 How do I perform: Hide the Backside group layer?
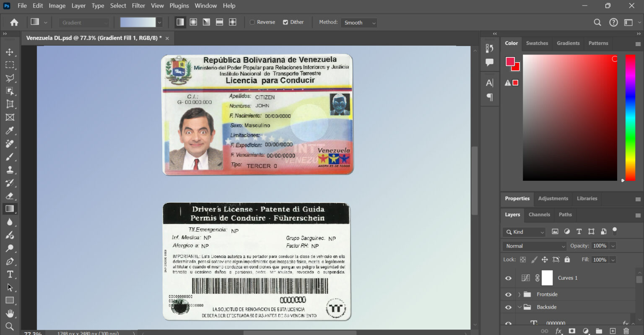click(508, 307)
